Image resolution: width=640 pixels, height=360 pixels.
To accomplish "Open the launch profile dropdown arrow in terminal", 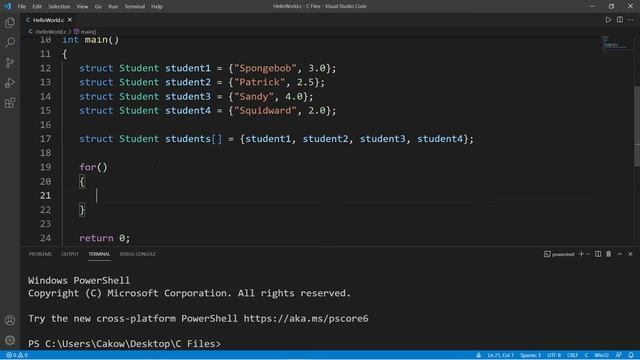I will 588,254.
